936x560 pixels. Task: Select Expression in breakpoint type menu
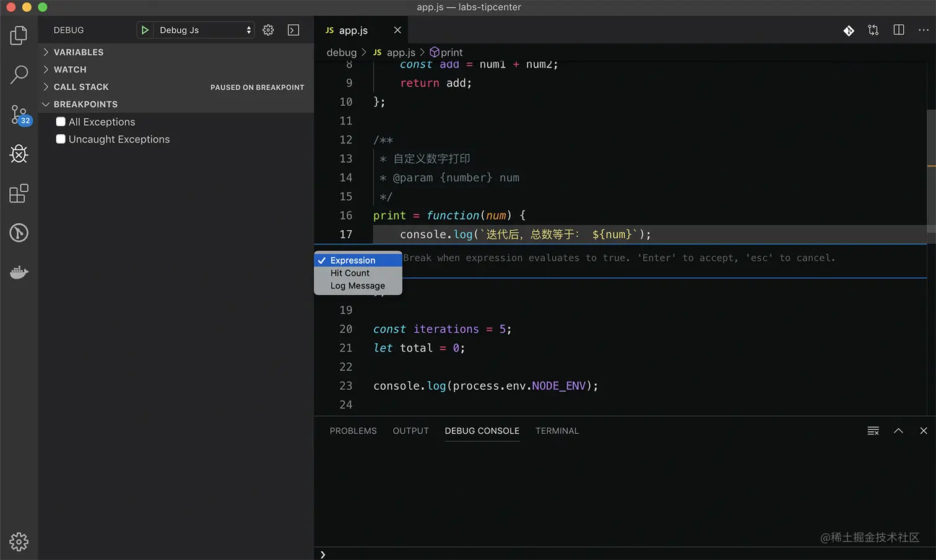click(358, 261)
